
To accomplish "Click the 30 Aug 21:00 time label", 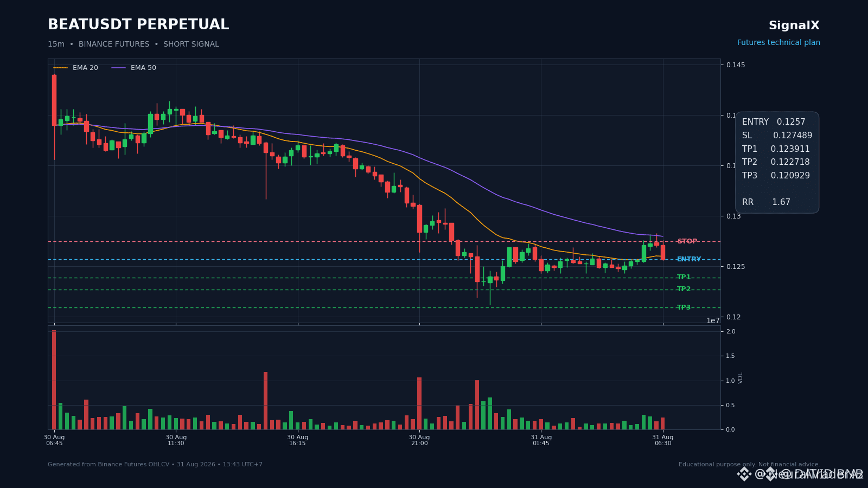I will (x=419, y=440).
